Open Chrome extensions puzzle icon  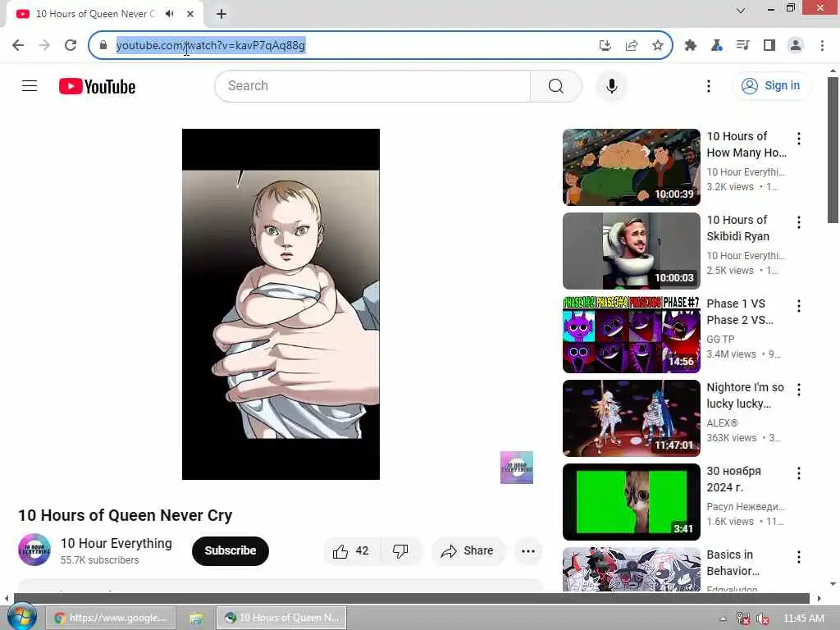pos(691,46)
